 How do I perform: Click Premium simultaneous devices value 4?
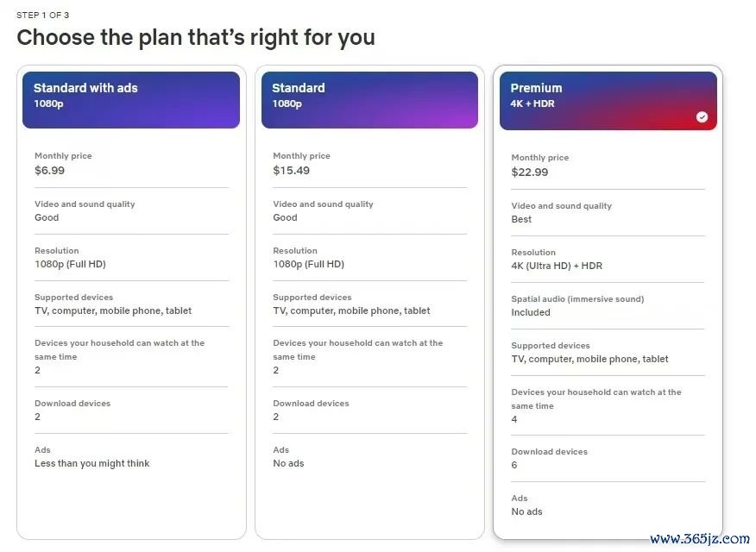click(514, 419)
